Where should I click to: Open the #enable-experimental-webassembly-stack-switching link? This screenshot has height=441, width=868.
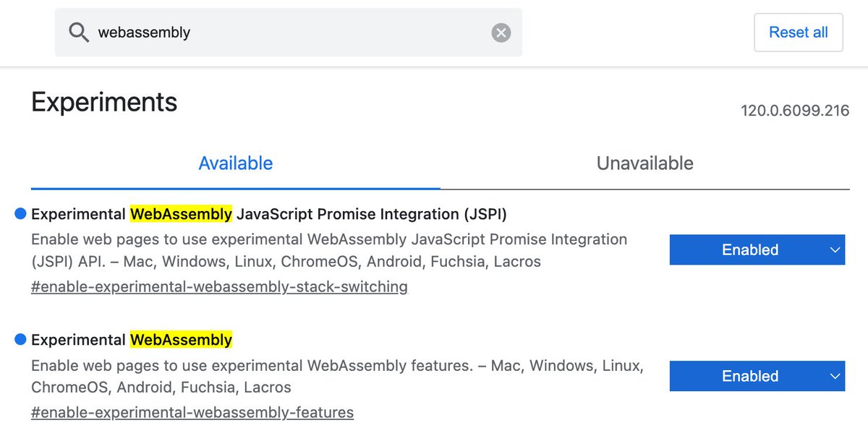point(219,287)
